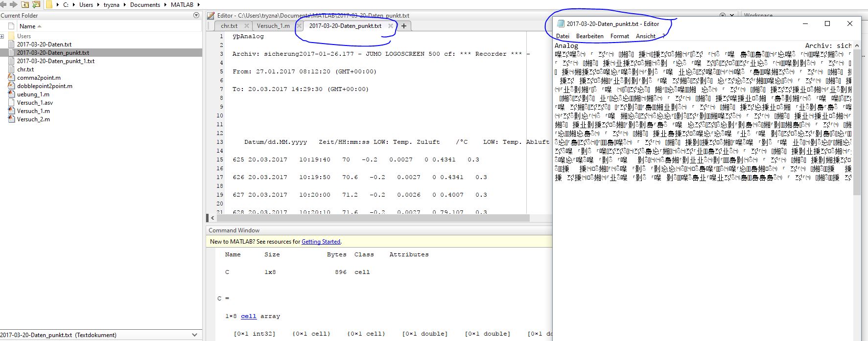Click the cell hyperlink in Command Window
Viewport: 868px width, 341px height.
pos(248,317)
